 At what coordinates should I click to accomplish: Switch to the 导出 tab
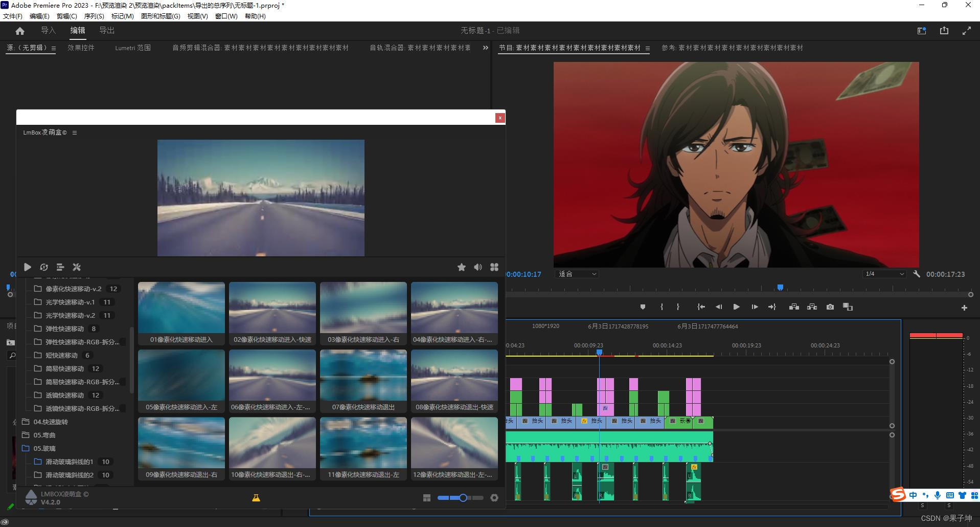(107, 31)
